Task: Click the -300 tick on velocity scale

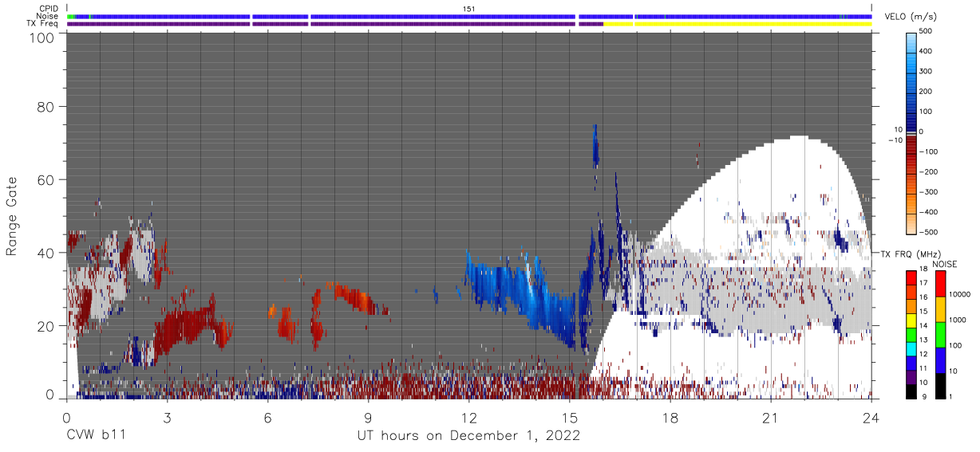Action: click(929, 192)
